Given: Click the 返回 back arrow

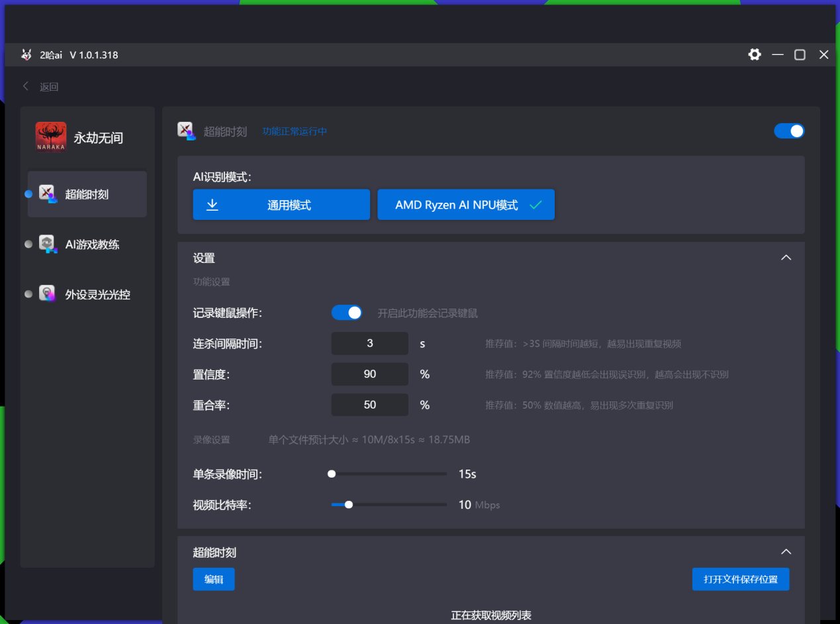Looking at the screenshot, I should (x=25, y=85).
